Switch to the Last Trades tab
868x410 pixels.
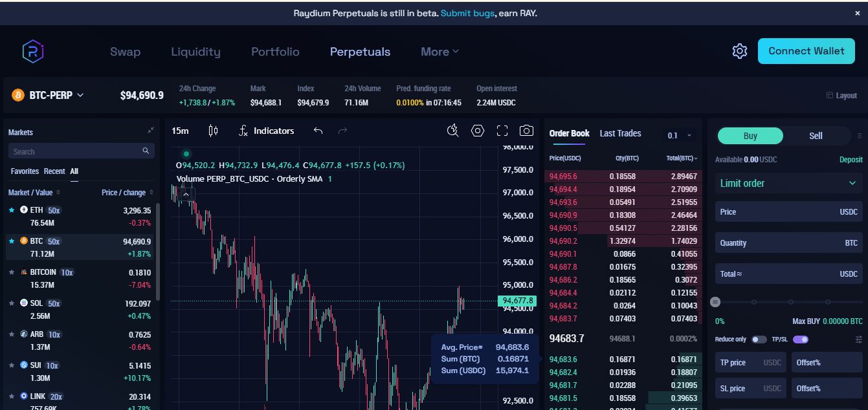pyautogui.click(x=620, y=133)
